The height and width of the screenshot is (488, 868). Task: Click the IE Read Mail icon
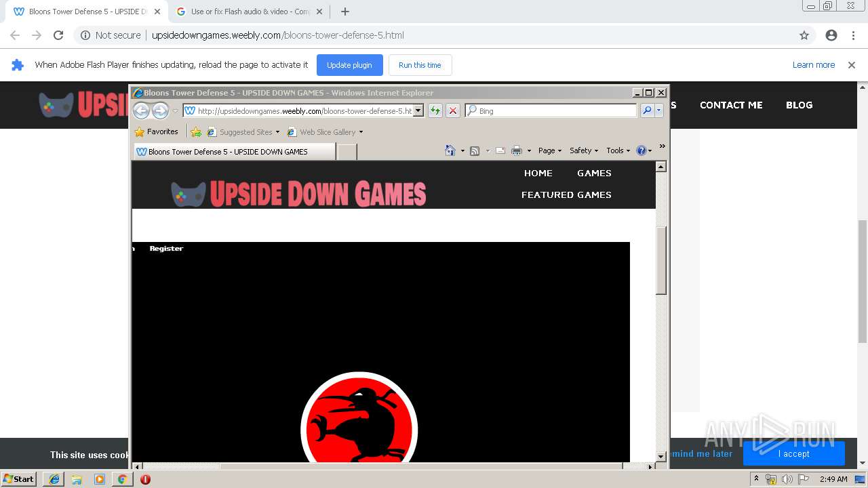500,150
